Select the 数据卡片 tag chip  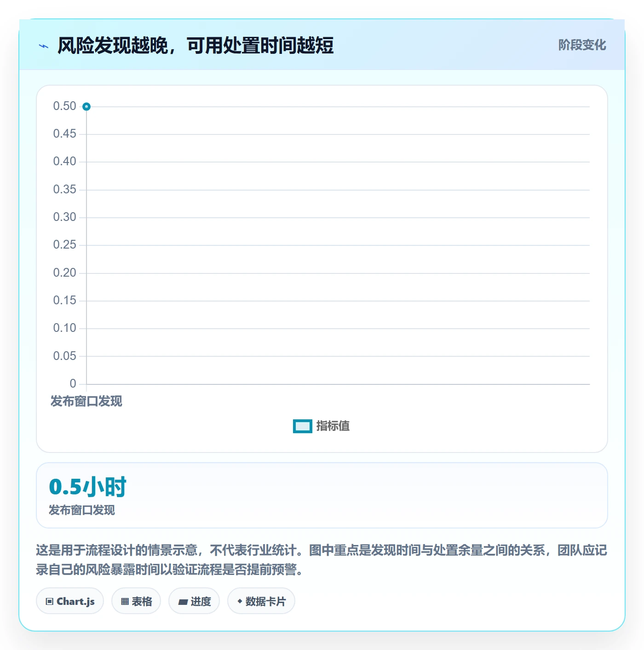tap(261, 601)
